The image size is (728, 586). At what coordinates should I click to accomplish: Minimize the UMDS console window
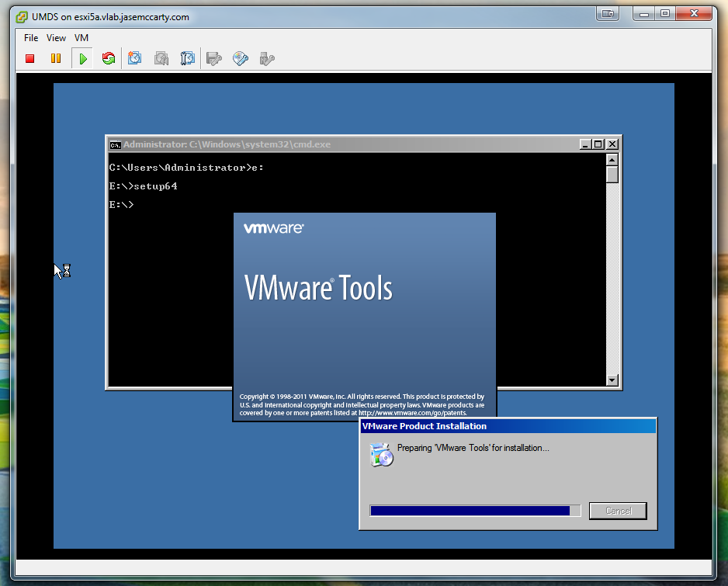point(643,13)
